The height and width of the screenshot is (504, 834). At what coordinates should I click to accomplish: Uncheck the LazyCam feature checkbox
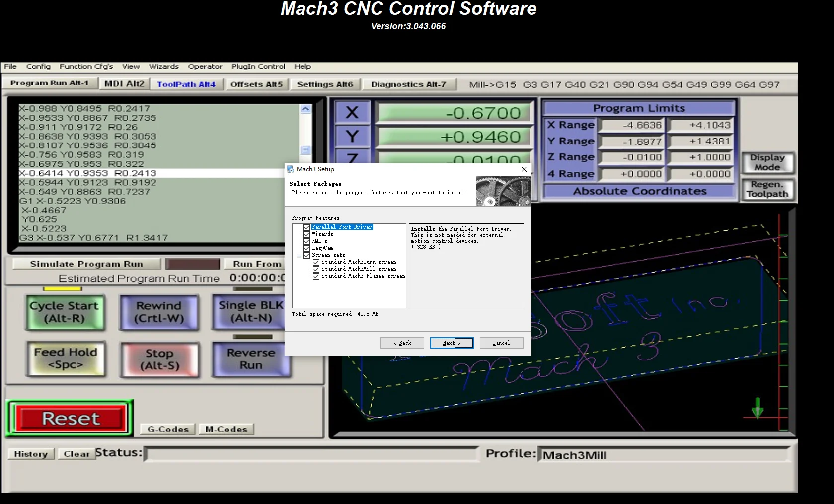coord(307,248)
